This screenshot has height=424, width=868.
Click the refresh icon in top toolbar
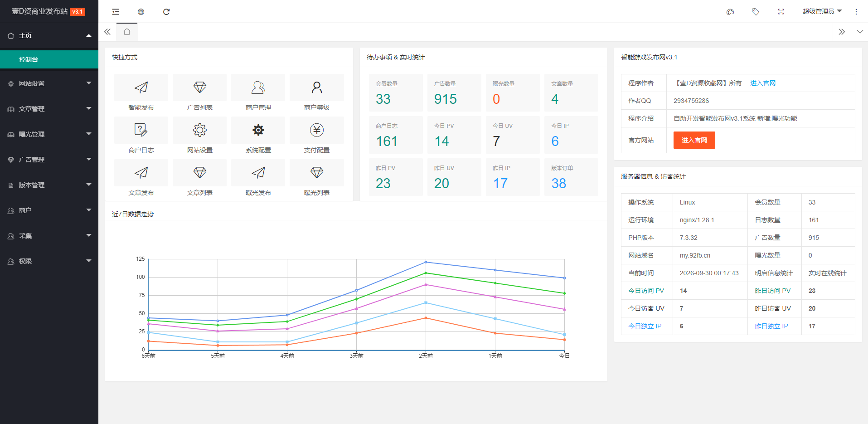[x=166, y=12]
